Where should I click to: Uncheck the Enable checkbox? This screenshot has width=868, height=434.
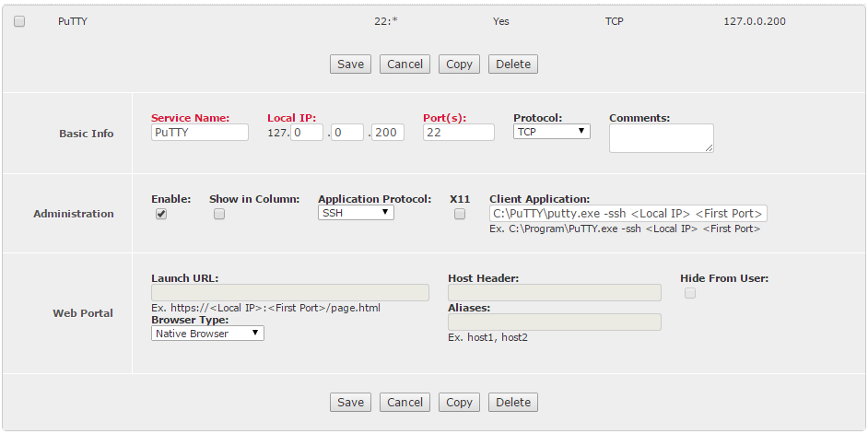pyautogui.click(x=161, y=214)
